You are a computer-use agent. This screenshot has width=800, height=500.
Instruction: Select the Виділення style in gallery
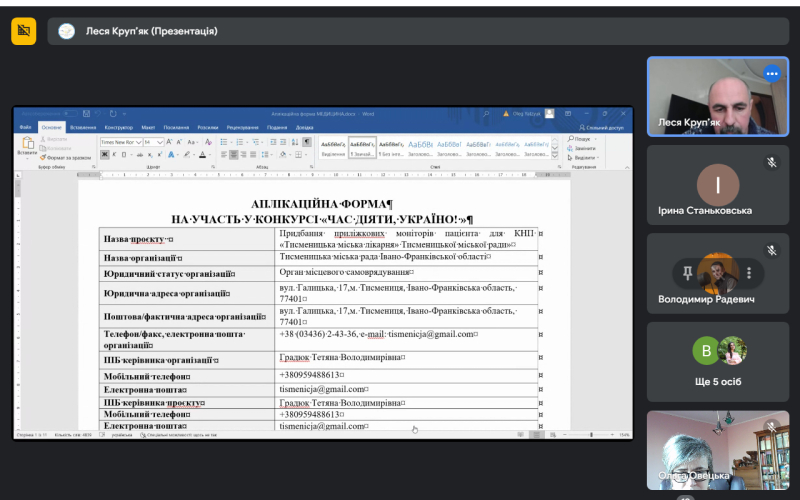(333, 147)
